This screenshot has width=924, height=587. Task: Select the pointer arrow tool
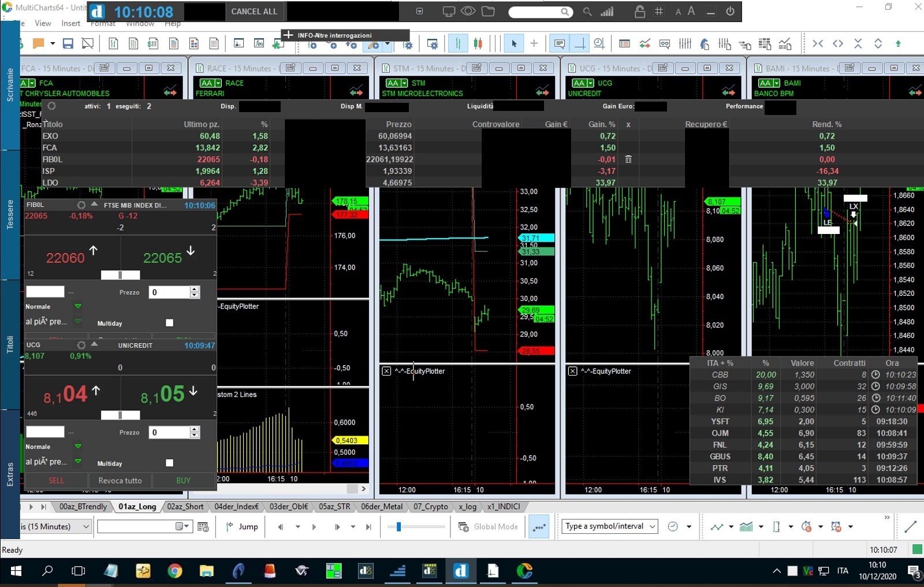(x=514, y=43)
